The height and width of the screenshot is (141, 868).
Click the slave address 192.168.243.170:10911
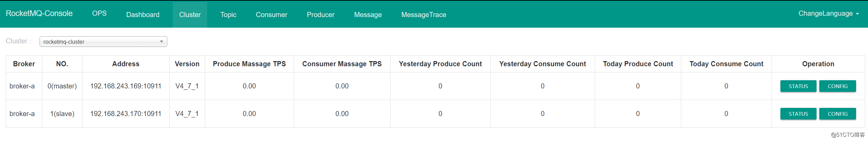coord(126,114)
